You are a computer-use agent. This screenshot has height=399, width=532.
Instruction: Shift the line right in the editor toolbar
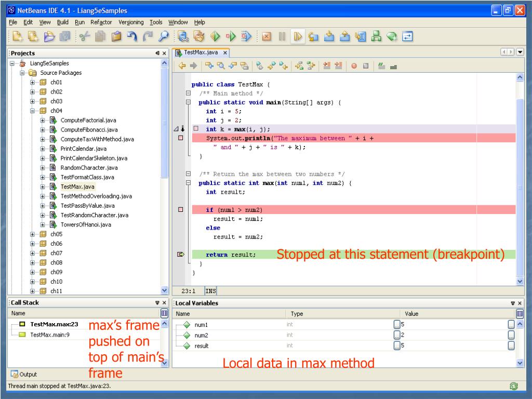[x=338, y=66]
